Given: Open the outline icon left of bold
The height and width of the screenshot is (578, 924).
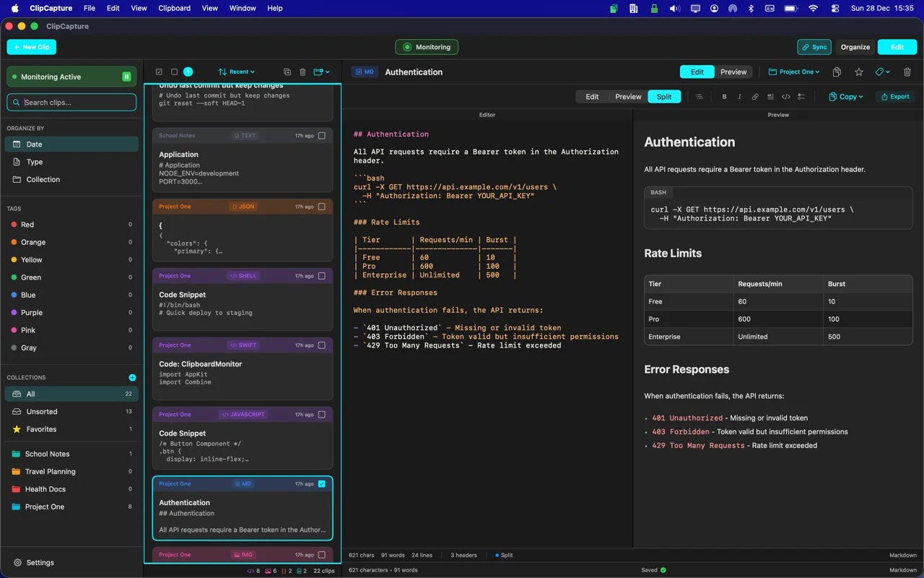Looking at the screenshot, I should [x=699, y=96].
